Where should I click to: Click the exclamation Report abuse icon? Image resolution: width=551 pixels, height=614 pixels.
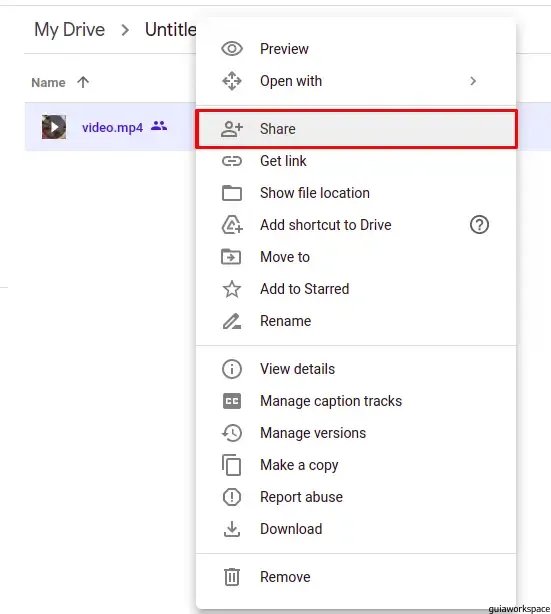232,497
